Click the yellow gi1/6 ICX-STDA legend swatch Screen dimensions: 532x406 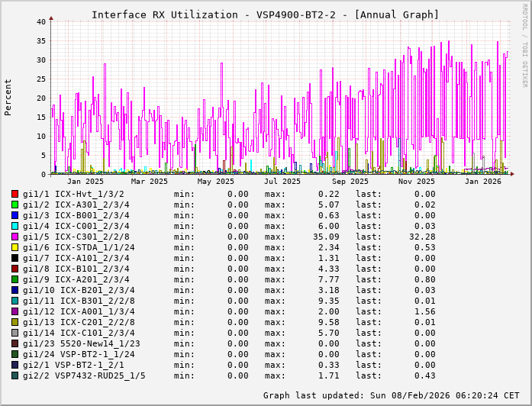[x=15, y=247]
